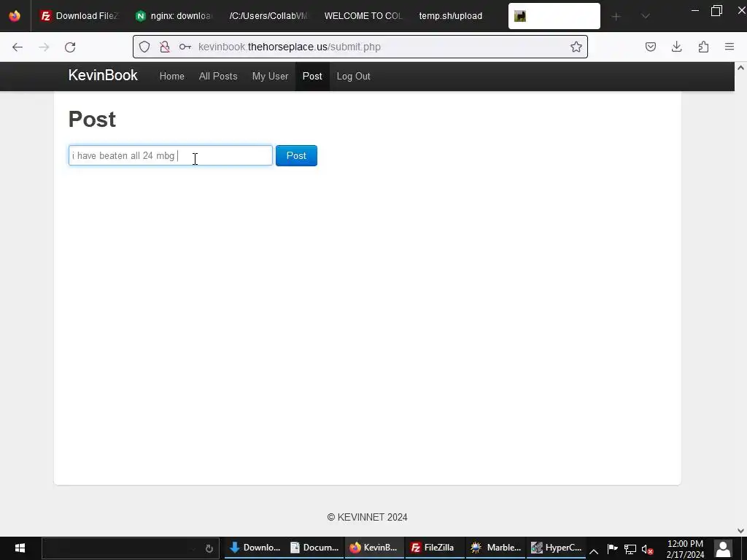Click the insecure connection lock icon

(164, 47)
